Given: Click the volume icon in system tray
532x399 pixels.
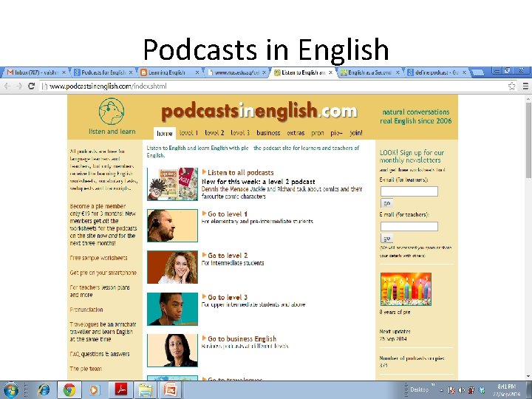Looking at the screenshot, I should (461, 390).
